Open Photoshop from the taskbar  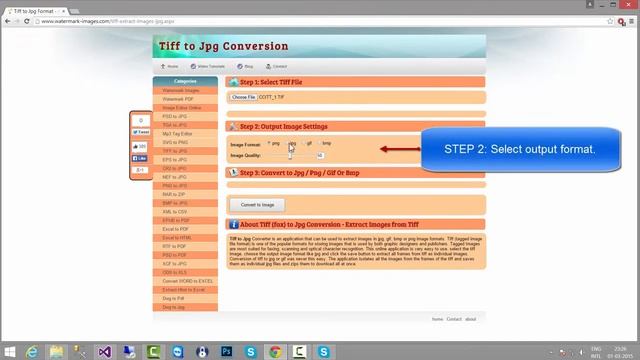pyautogui.click(x=227, y=352)
